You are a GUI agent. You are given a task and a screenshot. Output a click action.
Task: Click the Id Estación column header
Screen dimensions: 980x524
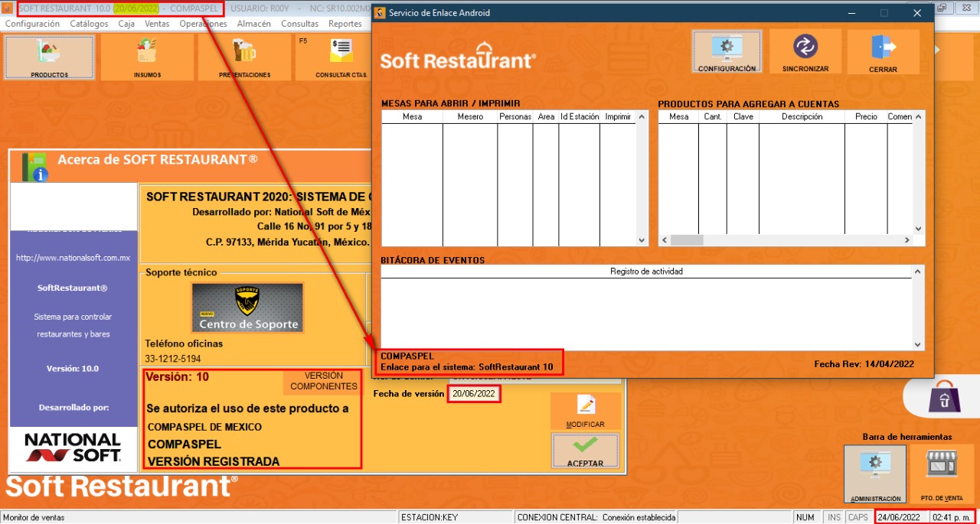[580, 117]
